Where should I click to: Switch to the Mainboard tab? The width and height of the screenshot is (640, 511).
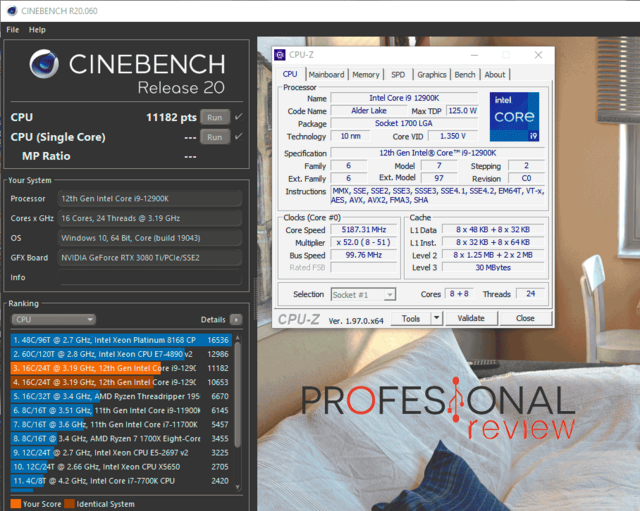pos(326,74)
